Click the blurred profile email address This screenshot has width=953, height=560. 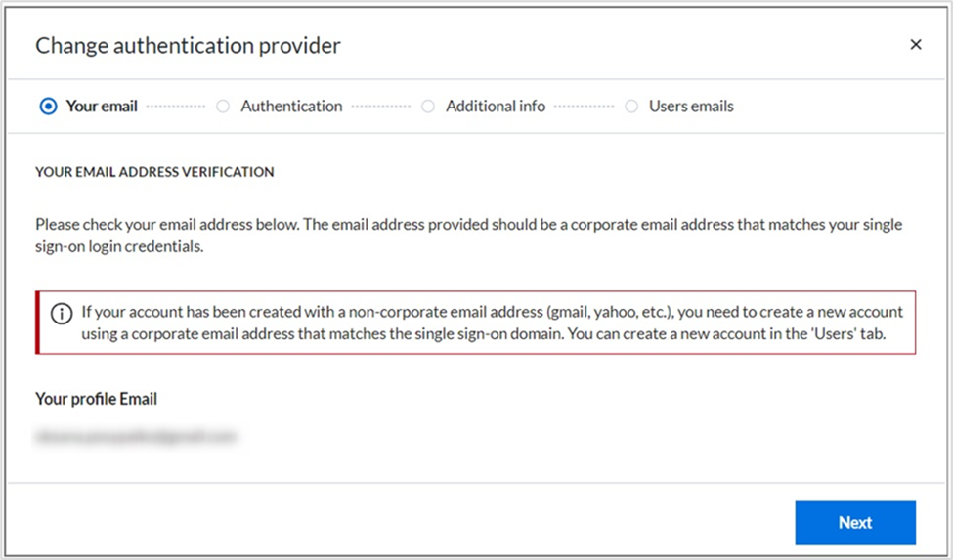click(x=136, y=437)
